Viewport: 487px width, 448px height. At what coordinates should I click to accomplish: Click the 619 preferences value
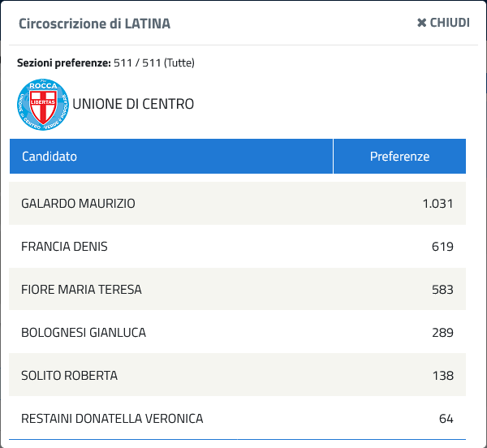(442, 247)
